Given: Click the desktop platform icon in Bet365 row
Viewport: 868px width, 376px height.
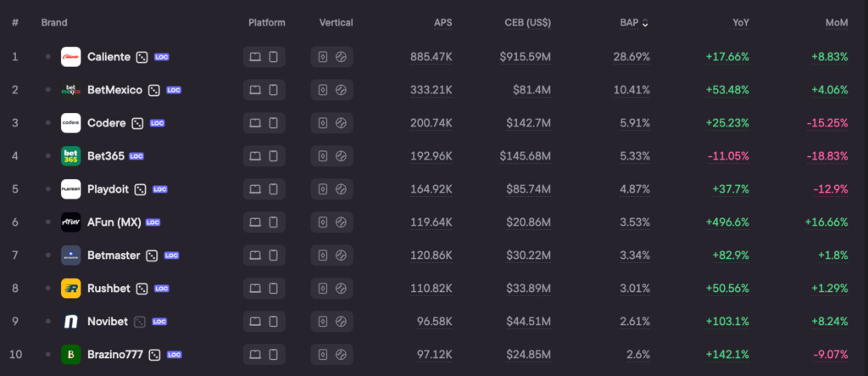Looking at the screenshot, I should (x=255, y=156).
